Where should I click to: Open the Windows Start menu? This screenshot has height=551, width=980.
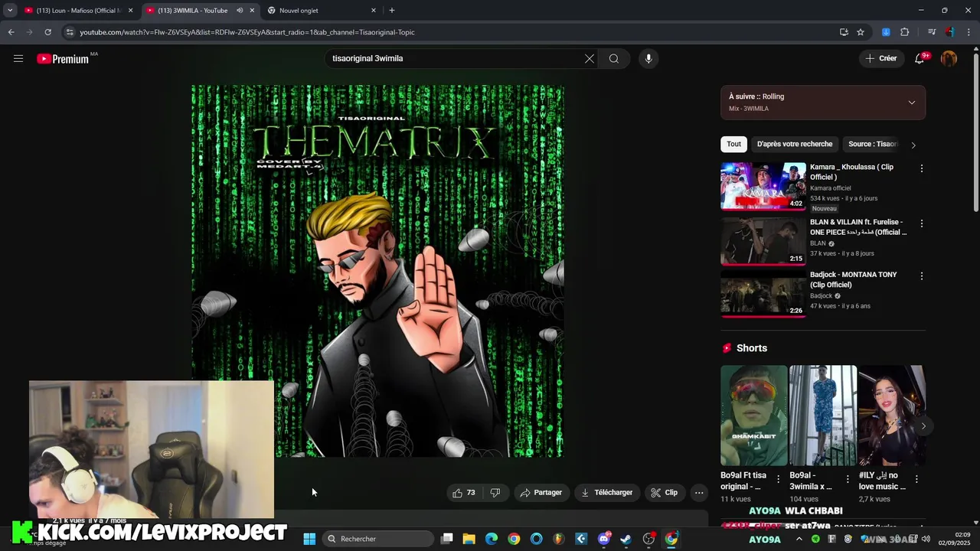(x=309, y=539)
